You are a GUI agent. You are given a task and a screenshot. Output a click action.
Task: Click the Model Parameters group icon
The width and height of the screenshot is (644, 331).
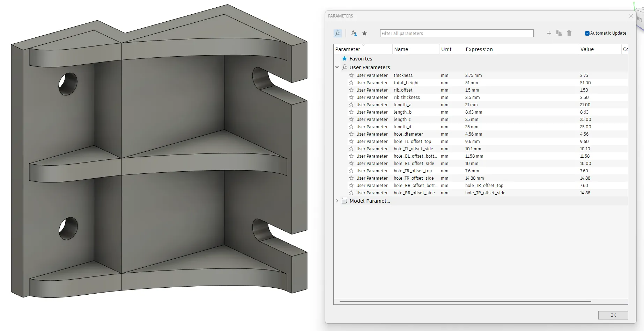(345, 201)
